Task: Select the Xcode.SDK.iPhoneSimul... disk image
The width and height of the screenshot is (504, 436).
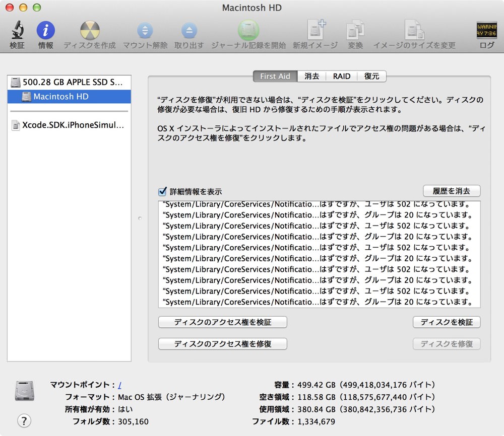Action: 69,125
